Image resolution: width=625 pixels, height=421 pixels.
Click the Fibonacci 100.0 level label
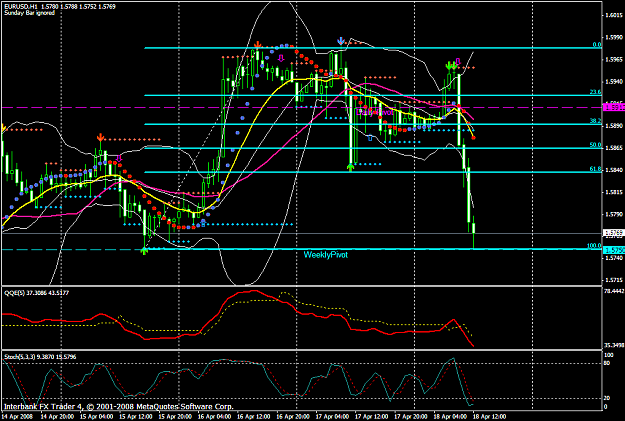pyautogui.click(x=594, y=246)
